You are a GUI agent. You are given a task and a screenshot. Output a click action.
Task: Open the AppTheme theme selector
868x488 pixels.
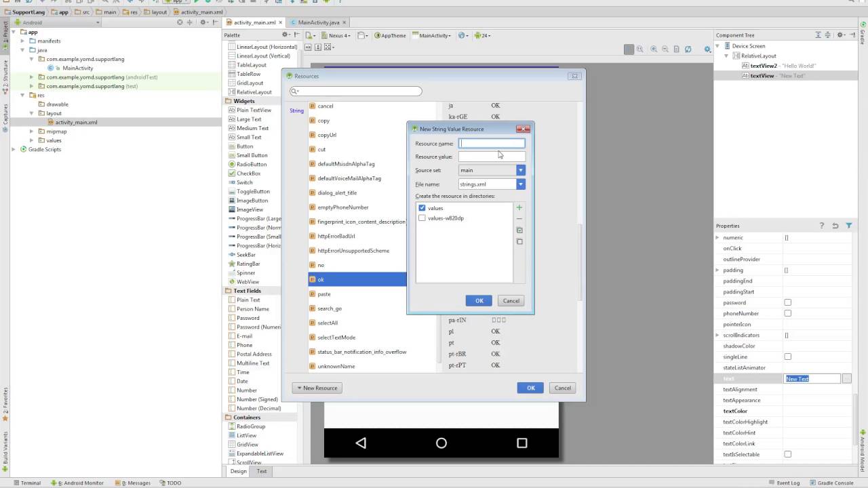pos(391,35)
